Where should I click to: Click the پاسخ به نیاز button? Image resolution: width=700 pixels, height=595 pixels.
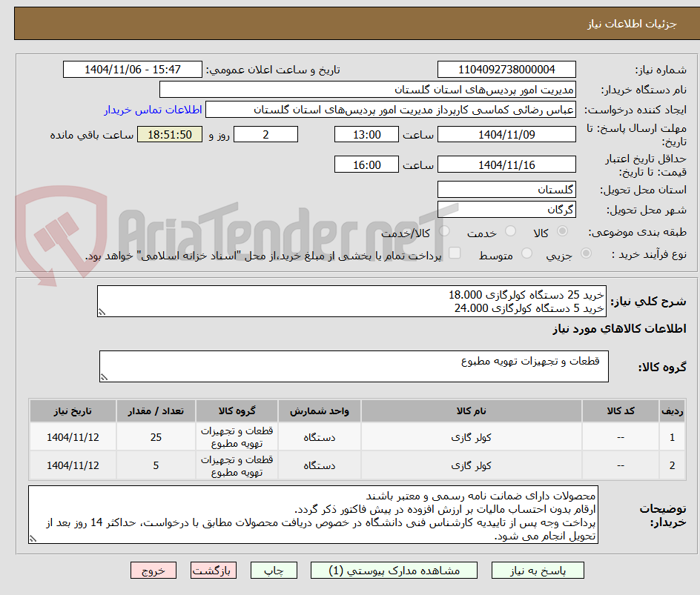click(x=538, y=571)
